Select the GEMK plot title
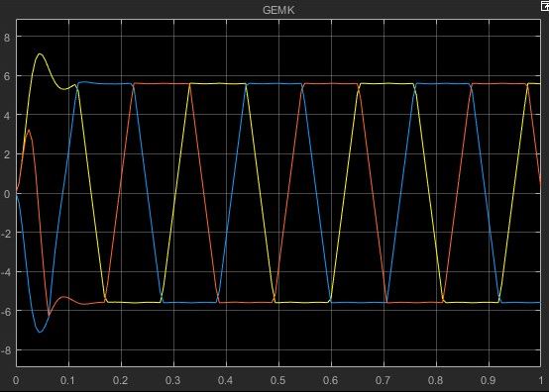Screen dimensions: 549x392 click(278, 10)
